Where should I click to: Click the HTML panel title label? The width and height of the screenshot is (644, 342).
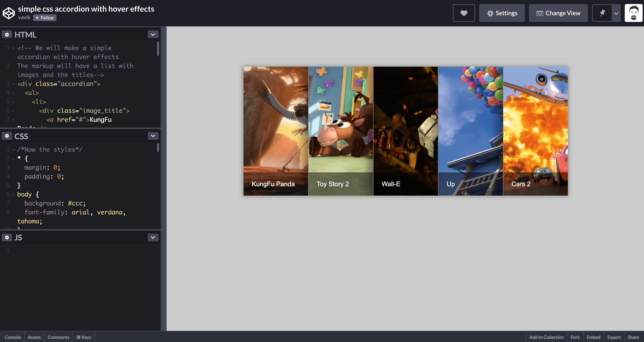(x=25, y=34)
